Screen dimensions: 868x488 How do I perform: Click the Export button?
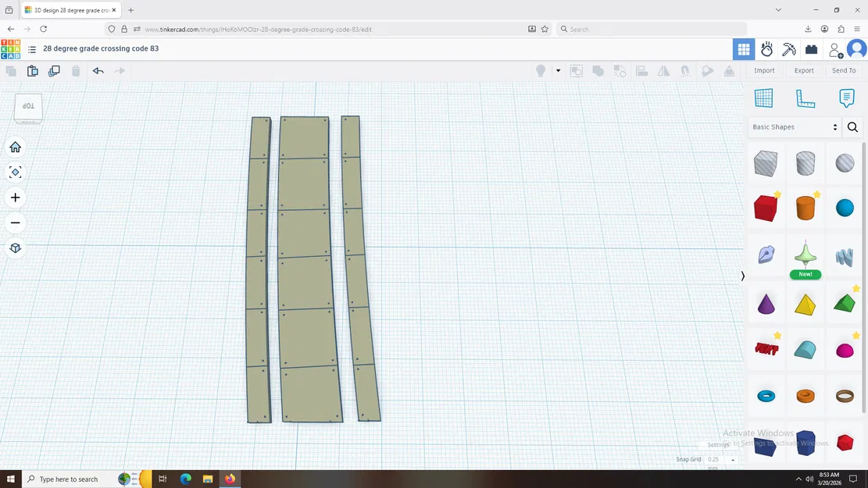coord(804,70)
